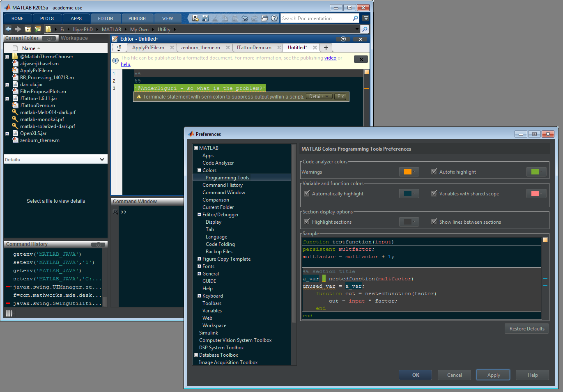Switch to the PUBLISH ribbon tab
This screenshot has height=392, width=563.
137,18
